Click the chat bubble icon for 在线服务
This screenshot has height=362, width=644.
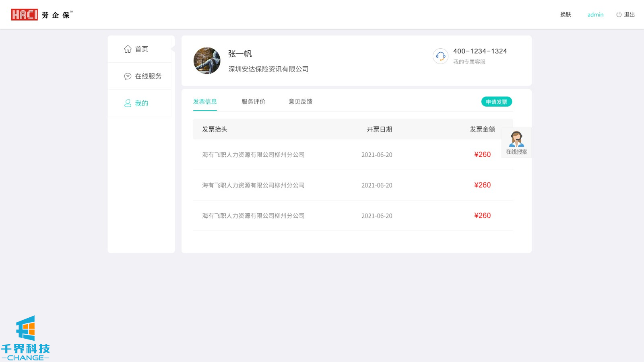128,76
